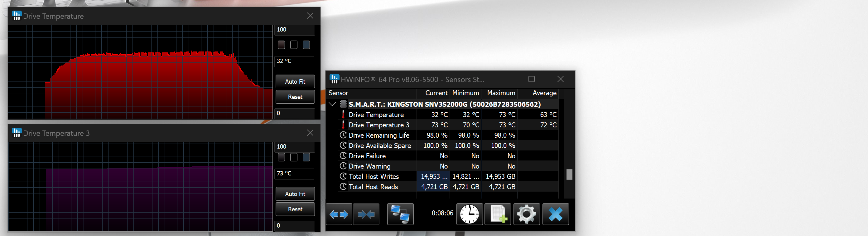
Task: Close the Drive Temperature 3 graph window
Action: point(310,132)
